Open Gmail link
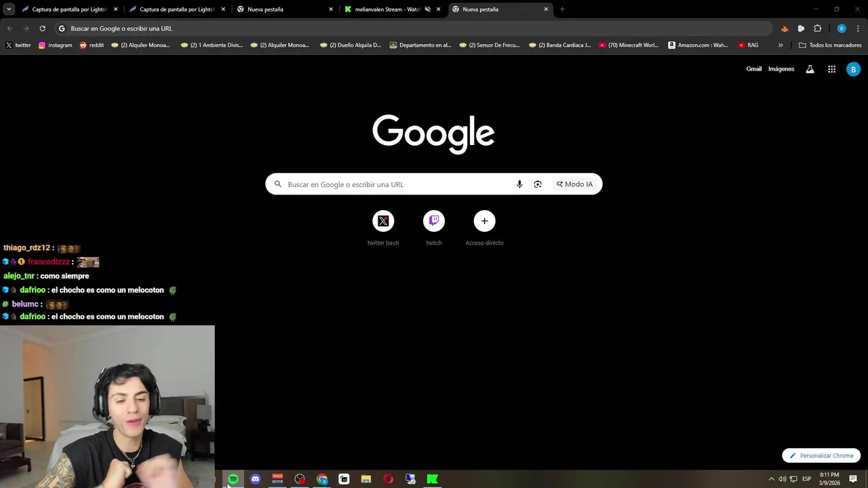This screenshot has width=868, height=488. click(754, 69)
